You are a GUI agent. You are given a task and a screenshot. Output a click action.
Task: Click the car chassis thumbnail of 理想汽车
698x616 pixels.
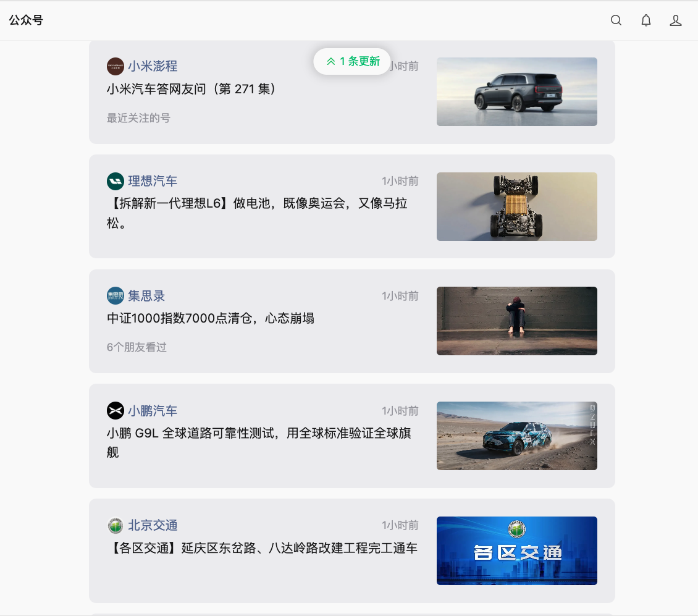pos(517,206)
